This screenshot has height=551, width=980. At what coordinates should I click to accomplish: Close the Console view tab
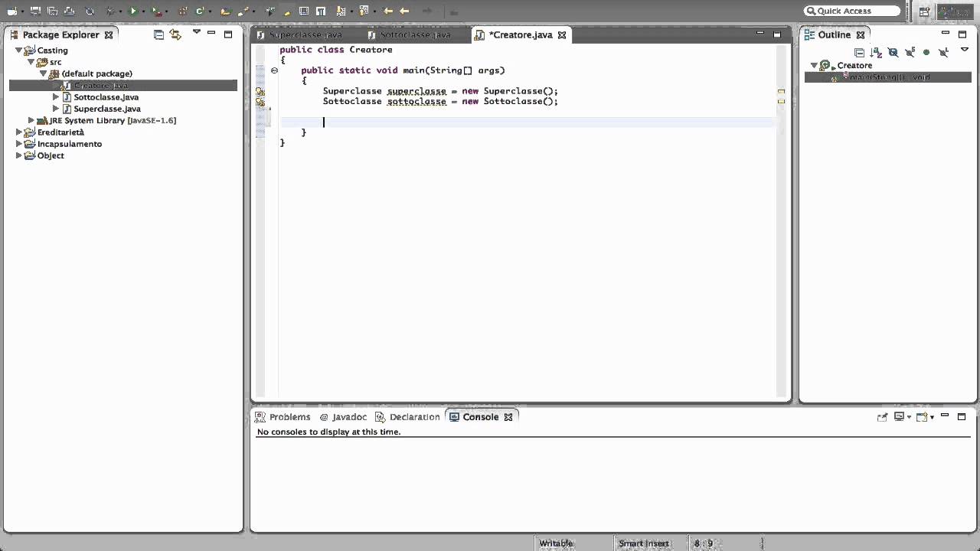[x=508, y=417]
